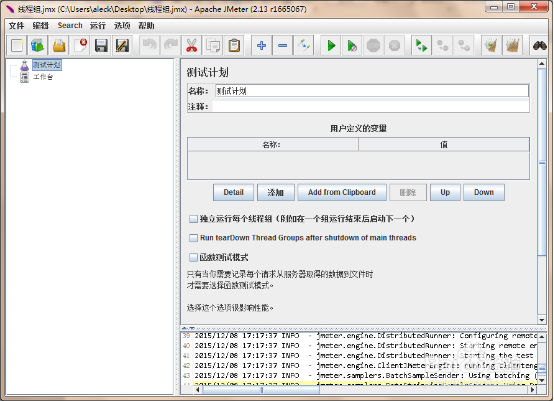
Task: Click the Stop test icon
Action: coord(373,45)
